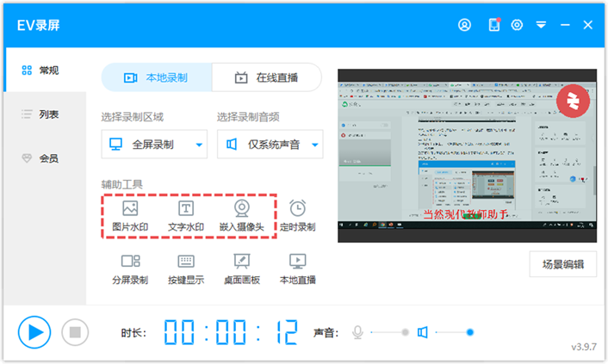Click the 辅助工具 heading
This screenshot has width=608, height=364.
tap(121, 184)
